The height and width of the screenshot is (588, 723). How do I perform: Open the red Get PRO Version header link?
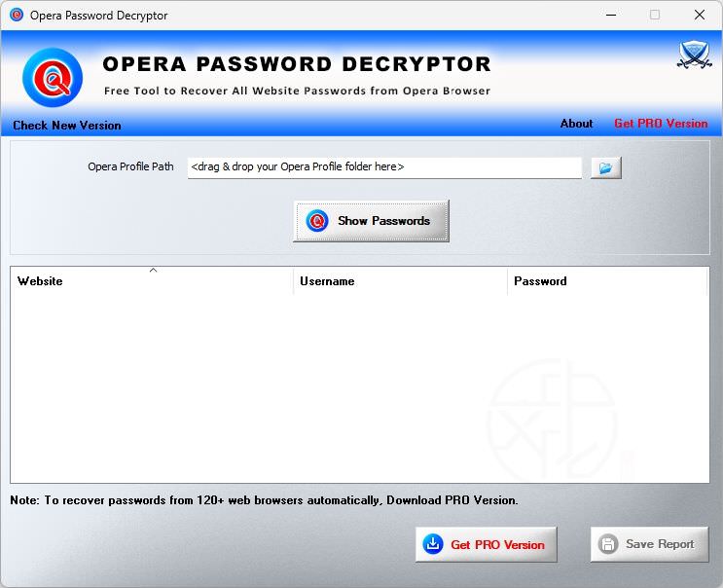click(661, 124)
